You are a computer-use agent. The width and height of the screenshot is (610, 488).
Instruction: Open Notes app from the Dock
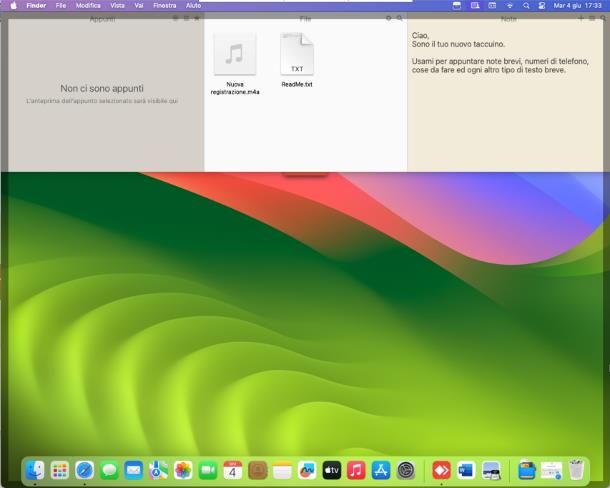(x=282, y=470)
